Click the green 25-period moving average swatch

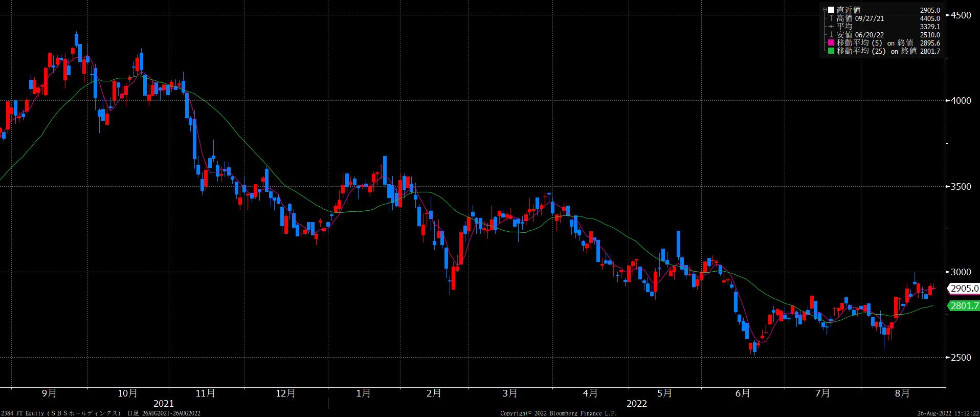[831, 51]
